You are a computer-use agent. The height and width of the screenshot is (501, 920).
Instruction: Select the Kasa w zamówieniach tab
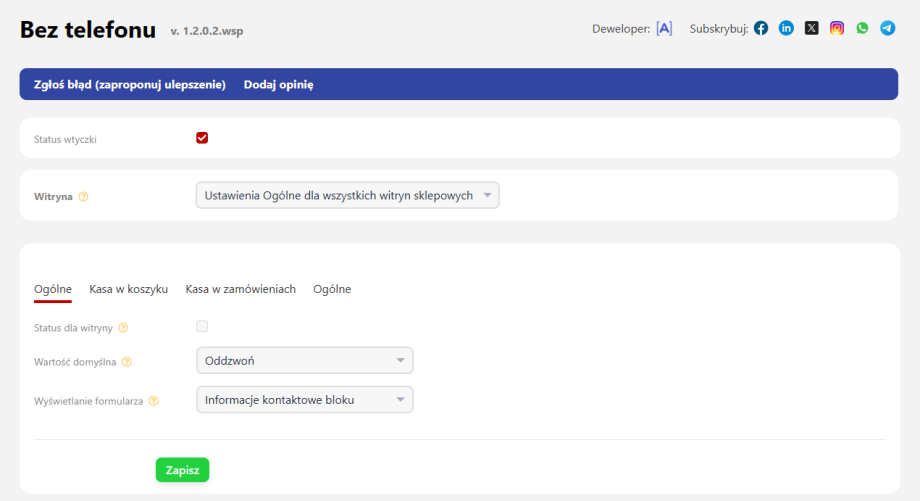point(240,289)
